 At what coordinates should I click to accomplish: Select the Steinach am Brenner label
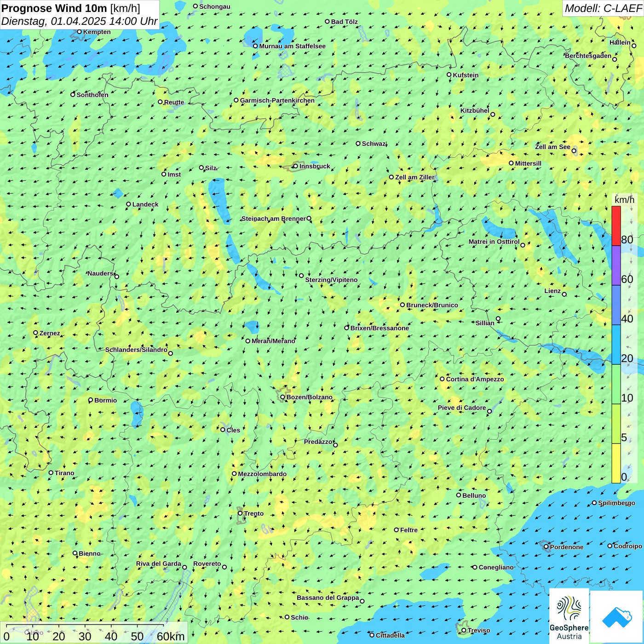pos(273,218)
